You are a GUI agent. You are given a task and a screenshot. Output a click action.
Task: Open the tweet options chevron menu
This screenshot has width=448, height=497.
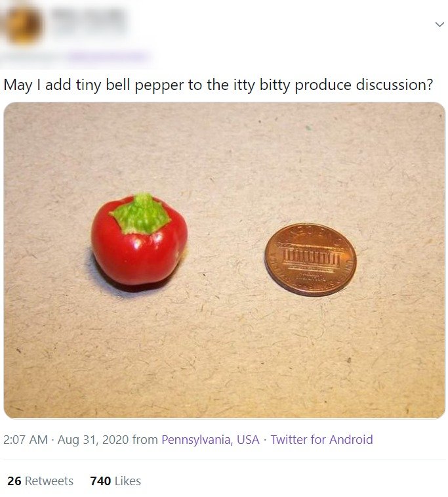pyautogui.click(x=439, y=24)
